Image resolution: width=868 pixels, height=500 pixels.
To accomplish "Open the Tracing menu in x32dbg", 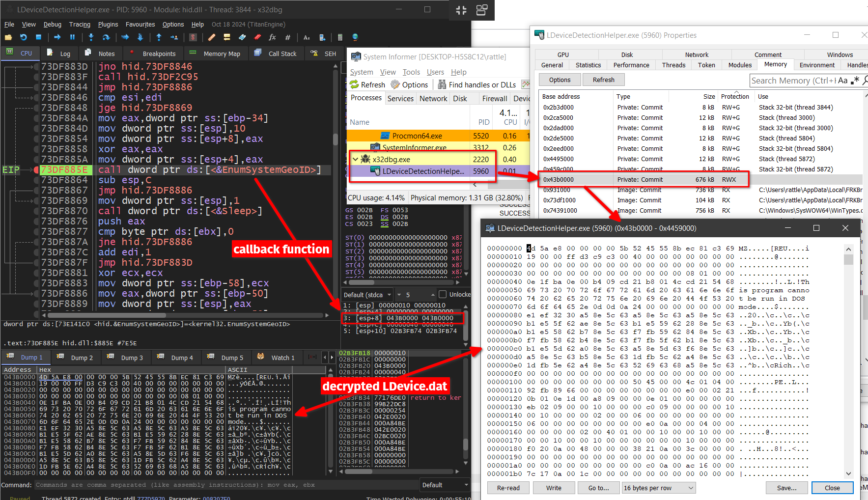I will 80,24.
